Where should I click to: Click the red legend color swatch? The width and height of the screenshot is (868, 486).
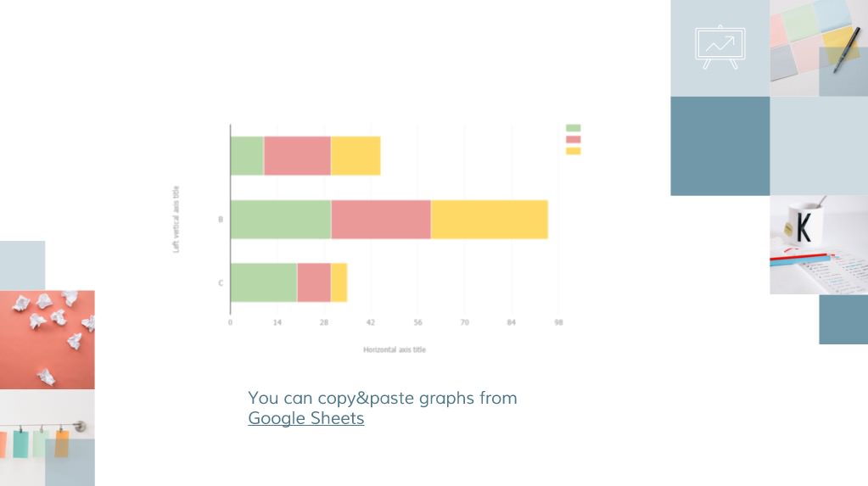tap(573, 139)
